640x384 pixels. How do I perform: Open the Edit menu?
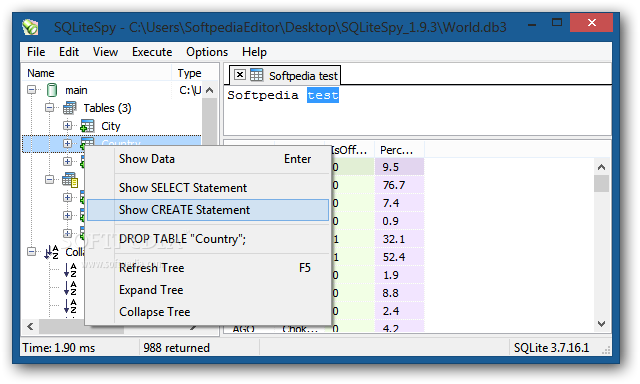coord(69,52)
